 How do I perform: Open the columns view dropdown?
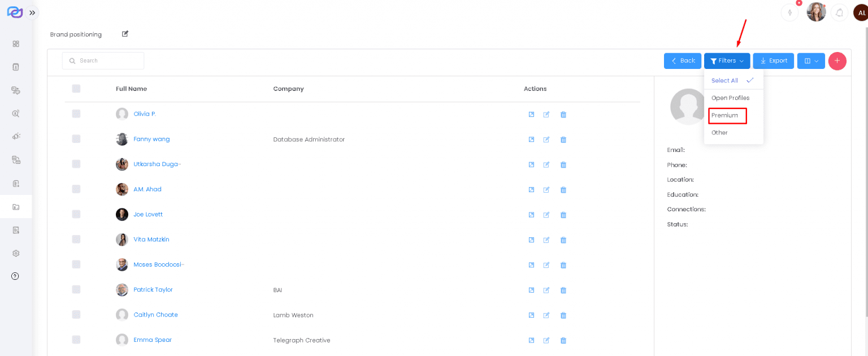pyautogui.click(x=811, y=61)
